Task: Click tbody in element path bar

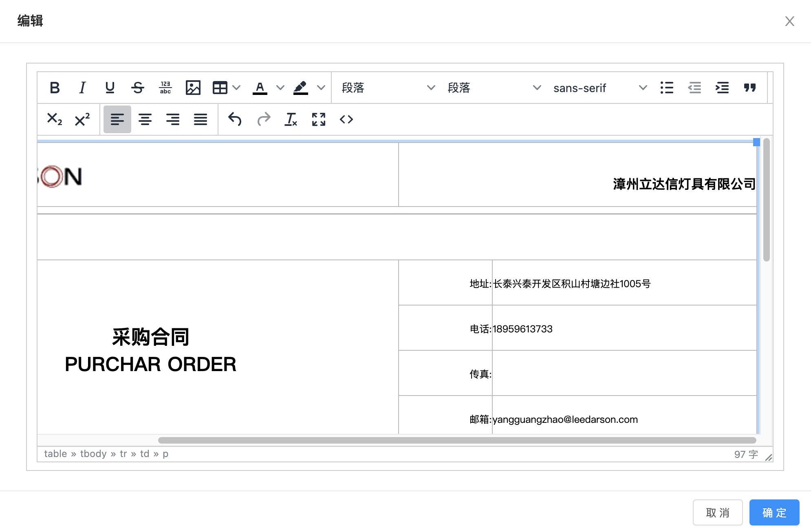Action: (93, 454)
